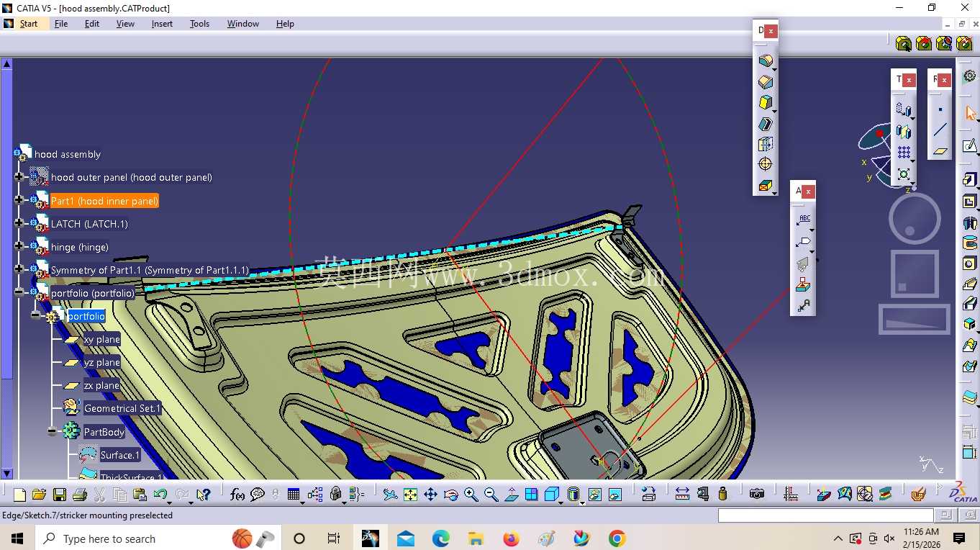Image resolution: width=980 pixels, height=550 pixels.
Task: Open the Capture camera tool
Action: 756,495
